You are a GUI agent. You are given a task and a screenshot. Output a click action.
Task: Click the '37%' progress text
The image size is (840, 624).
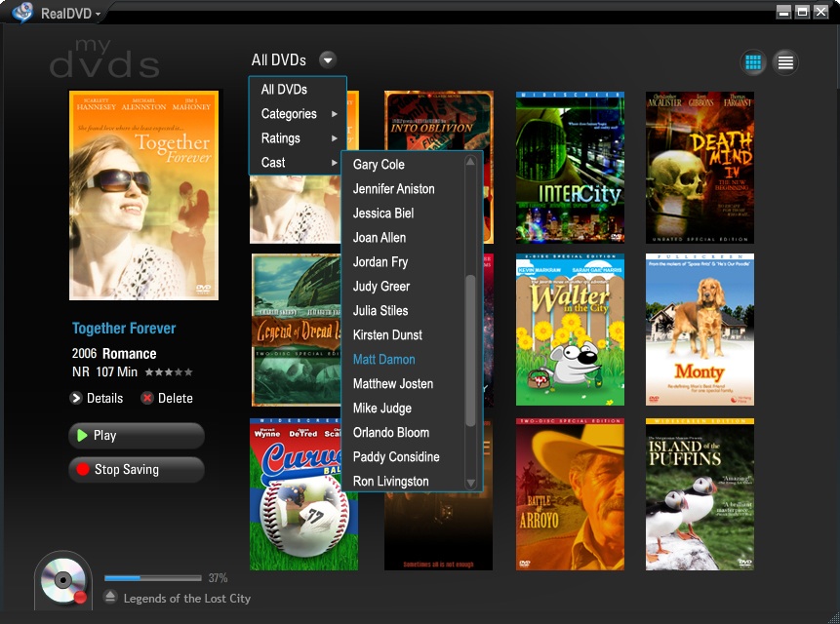(x=218, y=578)
